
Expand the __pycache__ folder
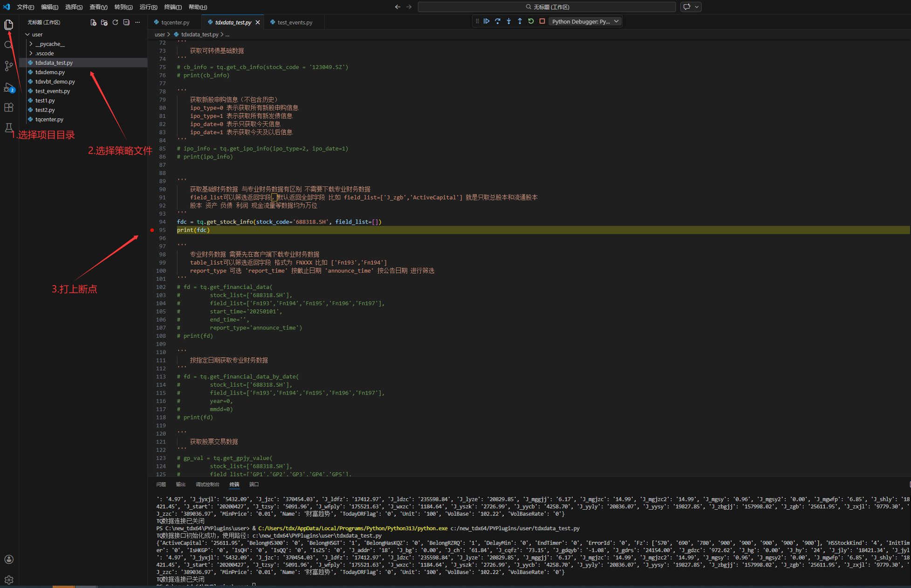(50, 44)
